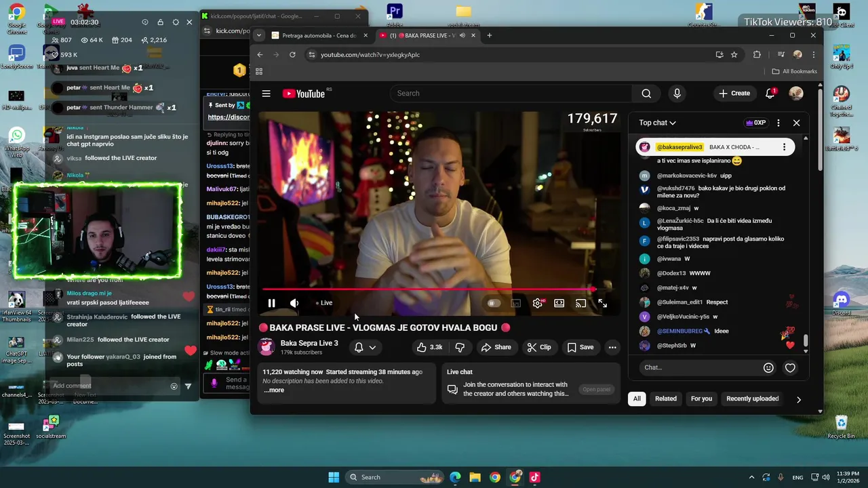Viewport: 868px width, 488px height.
Task: Mute the YouTube player volume
Action: click(294, 303)
